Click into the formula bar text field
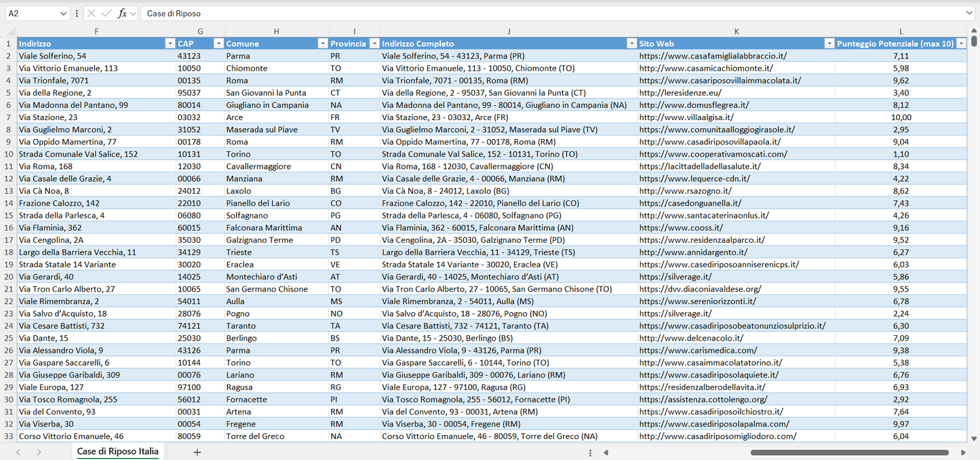The width and height of the screenshot is (980, 460). click(x=543, y=14)
